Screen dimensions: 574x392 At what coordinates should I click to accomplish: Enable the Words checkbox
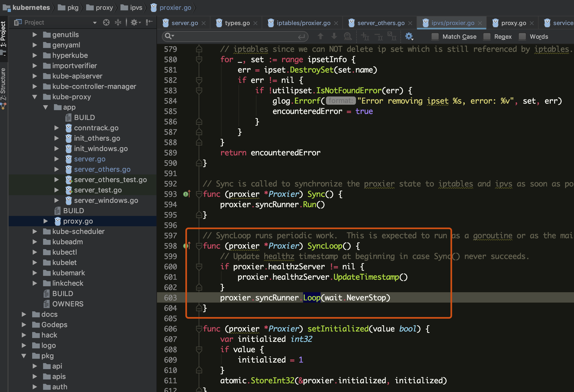(522, 37)
